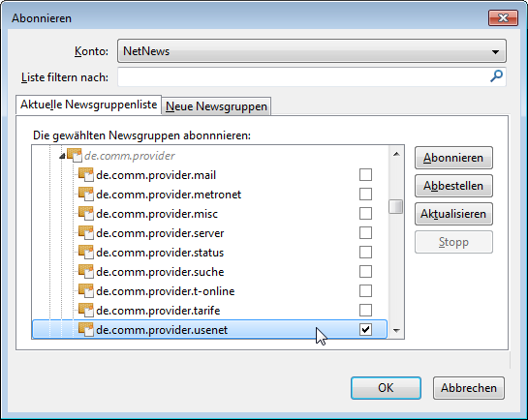This screenshot has height=420, width=528.
Task: Open the Konto account dropdown
Action: [312, 51]
